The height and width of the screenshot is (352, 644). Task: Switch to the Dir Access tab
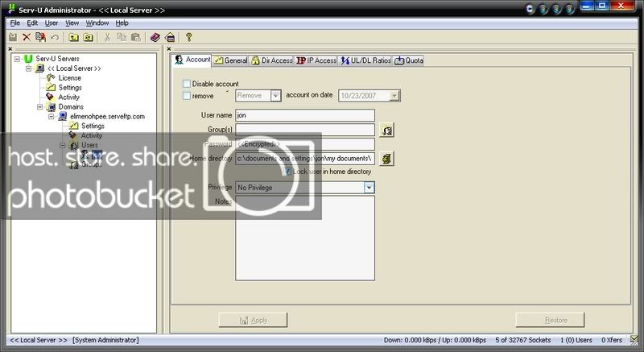point(272,60)
